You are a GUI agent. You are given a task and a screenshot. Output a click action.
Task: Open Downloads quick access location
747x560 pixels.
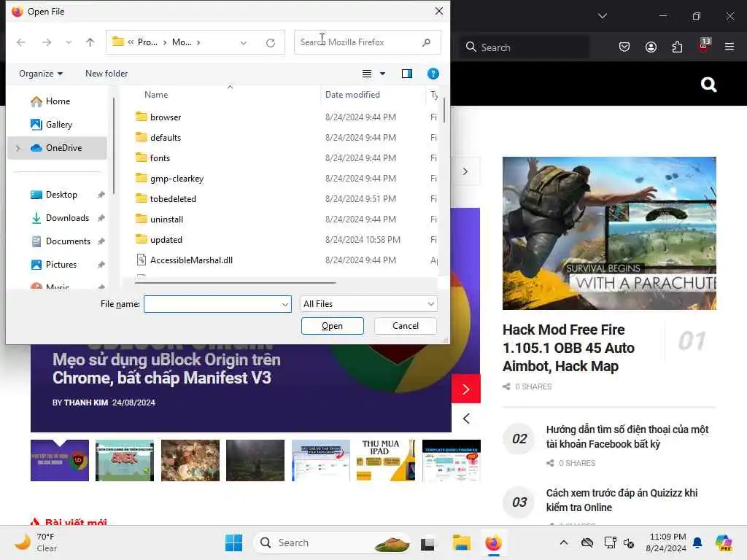67,218
